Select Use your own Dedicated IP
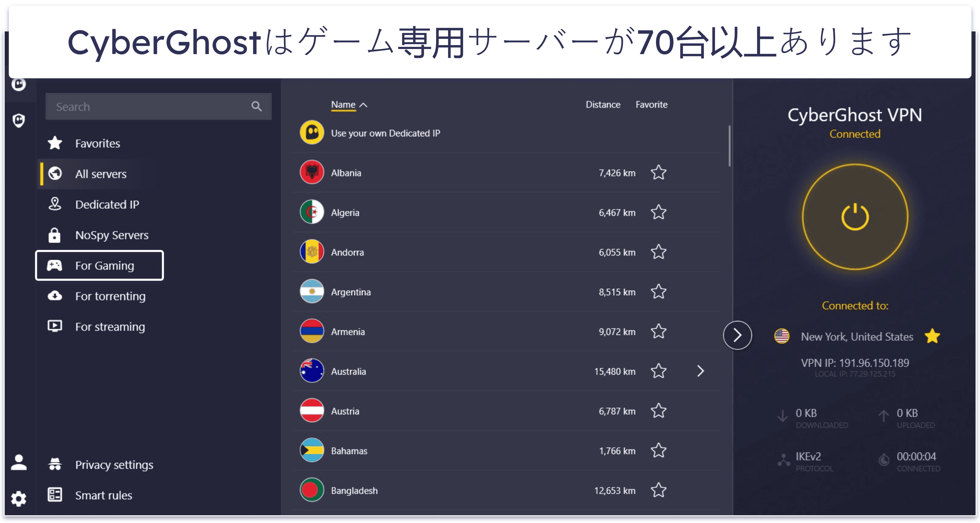980x523 pixels. coord(385,133)
